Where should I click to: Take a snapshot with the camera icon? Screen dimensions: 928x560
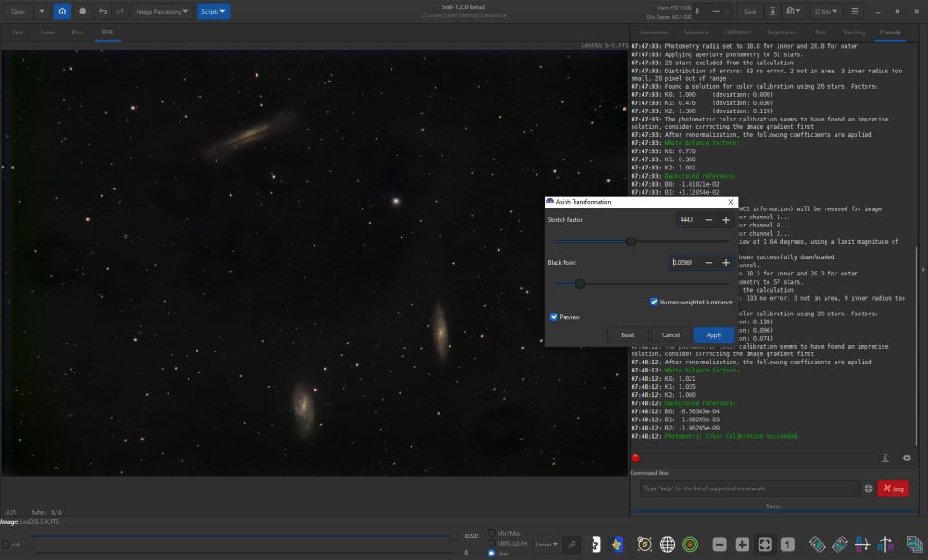pos(789,11)
